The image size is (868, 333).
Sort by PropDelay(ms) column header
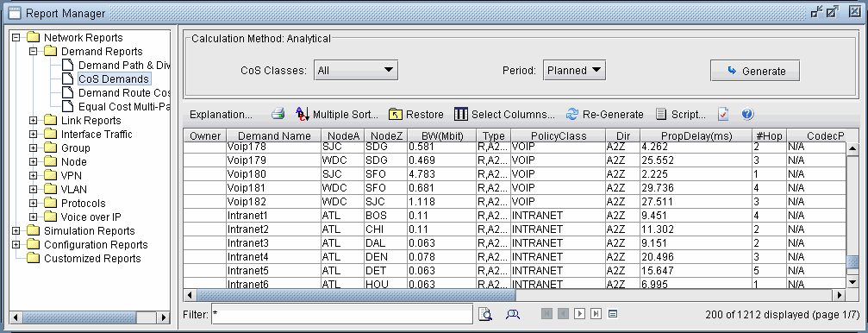(x=696, y=135)
